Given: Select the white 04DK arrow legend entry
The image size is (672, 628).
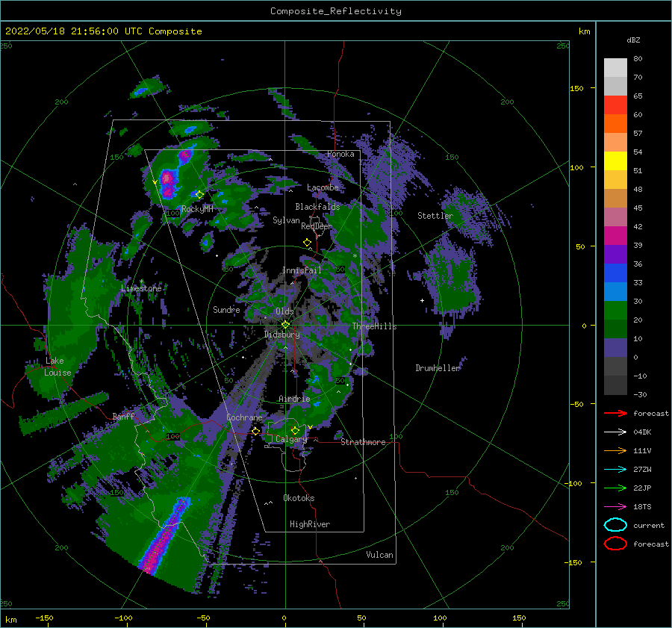Looking at the screenshot, I should tap(615, 432).
